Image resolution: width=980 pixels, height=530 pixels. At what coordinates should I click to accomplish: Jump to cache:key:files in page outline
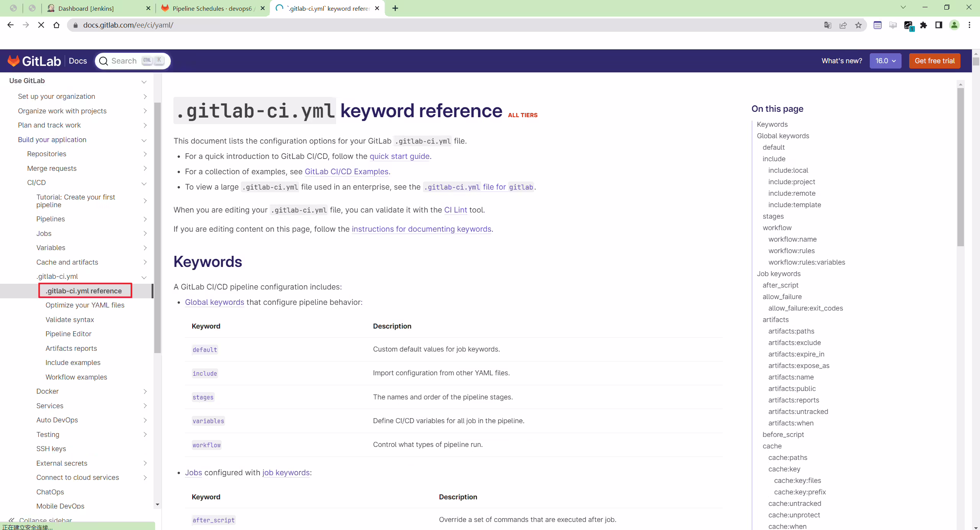797,481
